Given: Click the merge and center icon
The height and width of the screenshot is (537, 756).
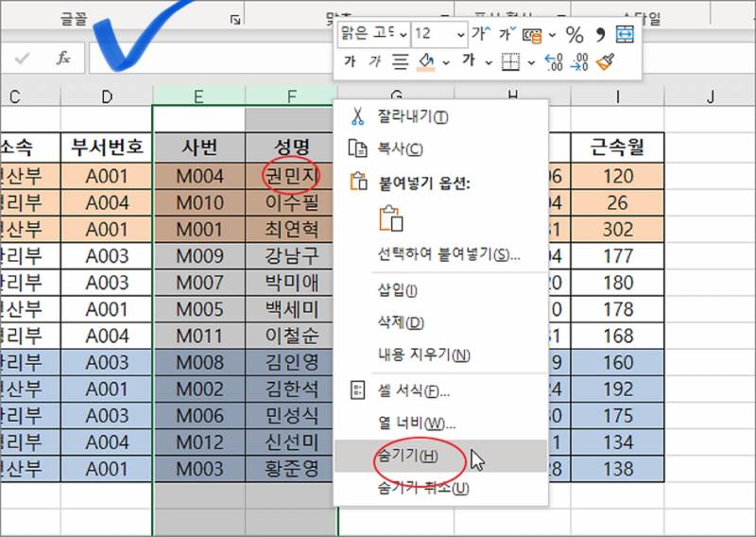Looking at the screenshot, I should 625,34.
